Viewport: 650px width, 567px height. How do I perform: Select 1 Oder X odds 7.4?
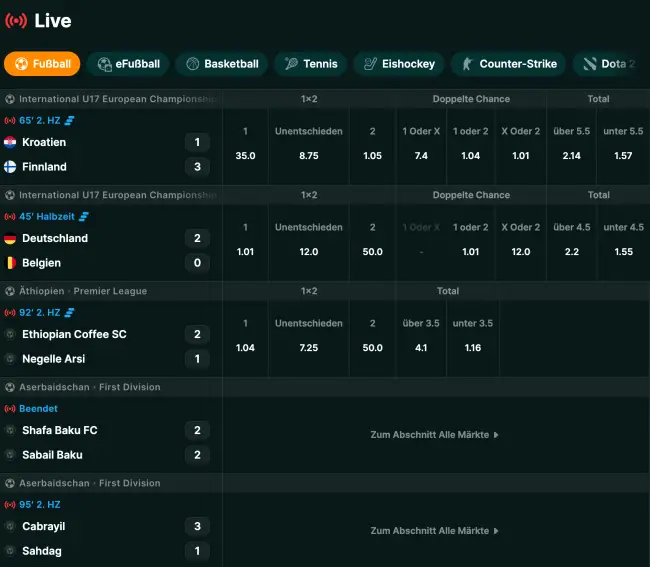tap(421, 147)
